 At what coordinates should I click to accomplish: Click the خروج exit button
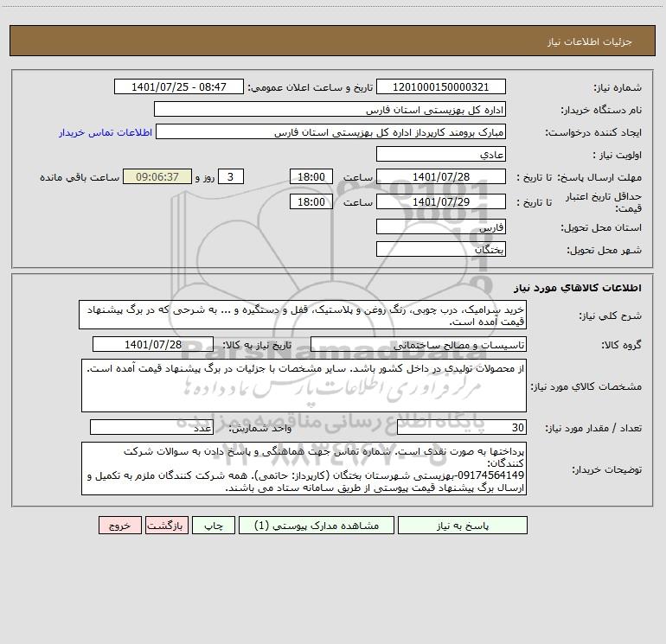click(119, 526)
